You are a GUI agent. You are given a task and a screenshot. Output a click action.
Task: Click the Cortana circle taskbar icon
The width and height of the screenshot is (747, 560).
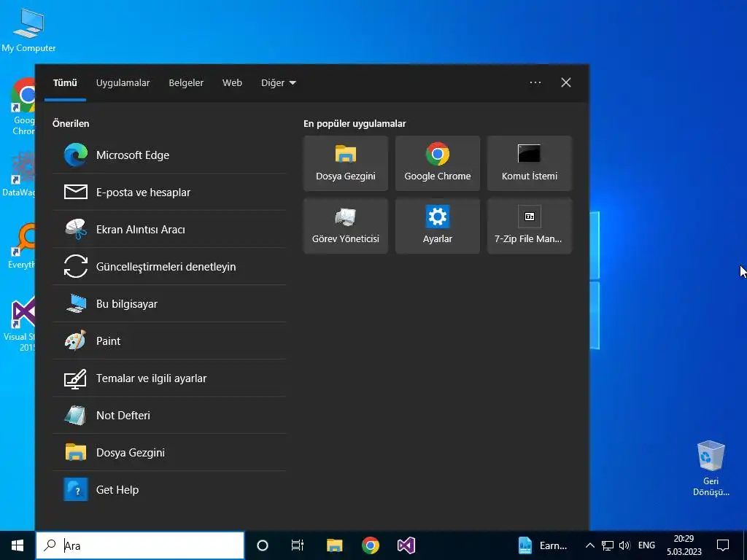click(263, 545)
